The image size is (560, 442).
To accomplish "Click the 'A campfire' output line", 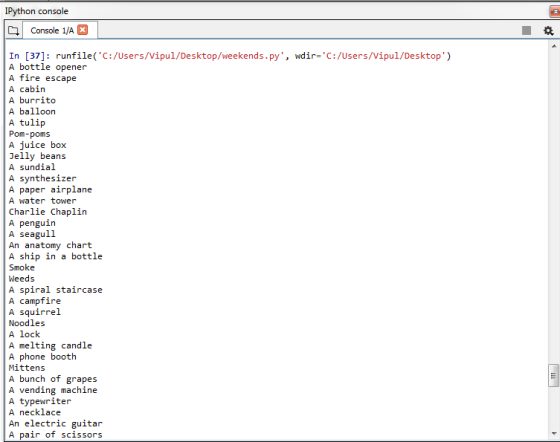I will tap(35, 301).
